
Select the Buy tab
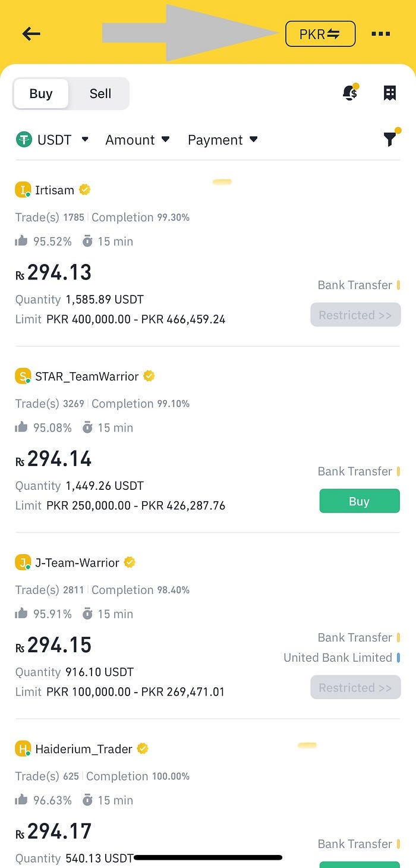(40, 93)
